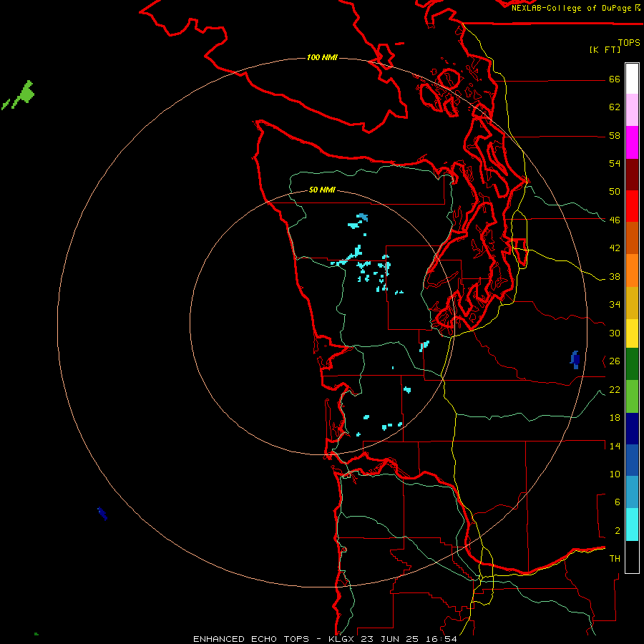Click the orange 42 kft swatch
The height and width of the screenshot is (644, 644).
632,270
